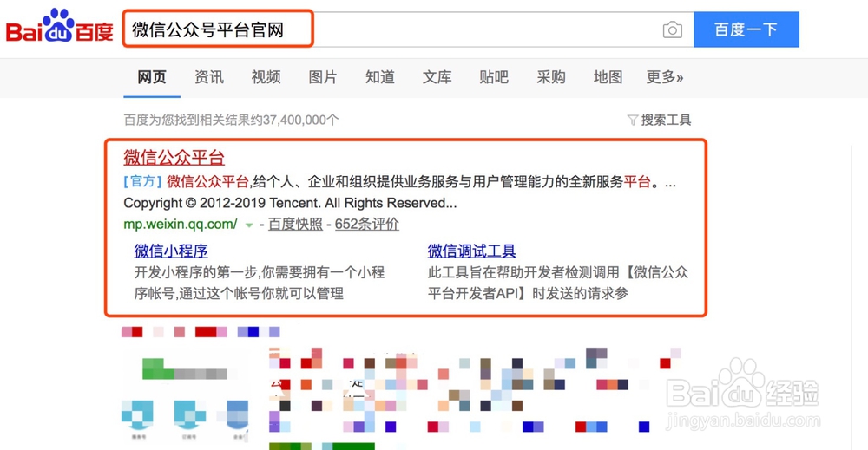868x450 pixels.
Task: Open the 微信小程序 sublink
Action: tap(170, 251)
